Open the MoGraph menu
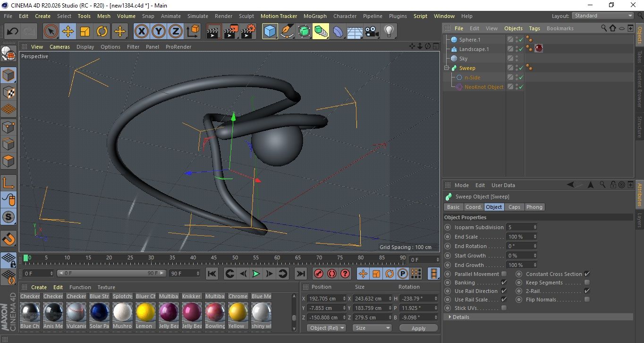This screenshot has height=343, width=644. pos(315,16)
